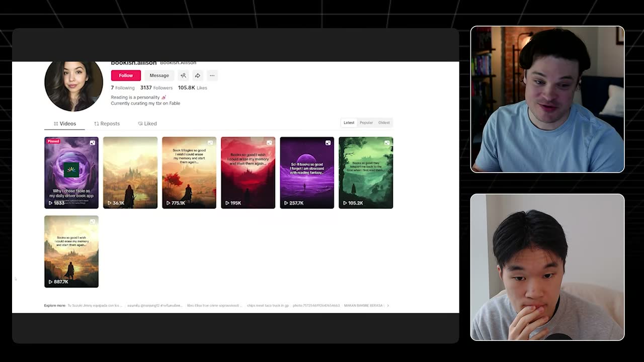Screen dimensions: 644x362
Task: Click the top-right webcam feed of the man in the blue shirt
Action: [x=547, y=99]
